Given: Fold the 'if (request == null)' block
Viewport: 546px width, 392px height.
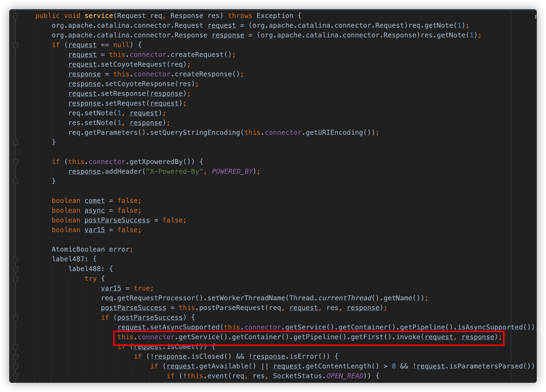Looking at the screenshot, I should coord(16,45).
